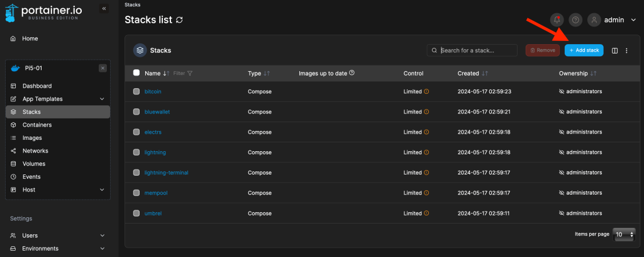Image resolution: width=644 pixels, height=257 pixels.
Task: Open the Items per page dropdown
Action: (x=623, y=234)
